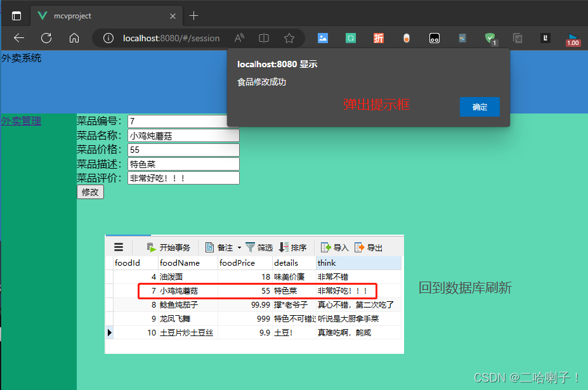This screenshot has height=390, width=588.
Task: Open the green shield extension with badge
Action: point(490,39)
